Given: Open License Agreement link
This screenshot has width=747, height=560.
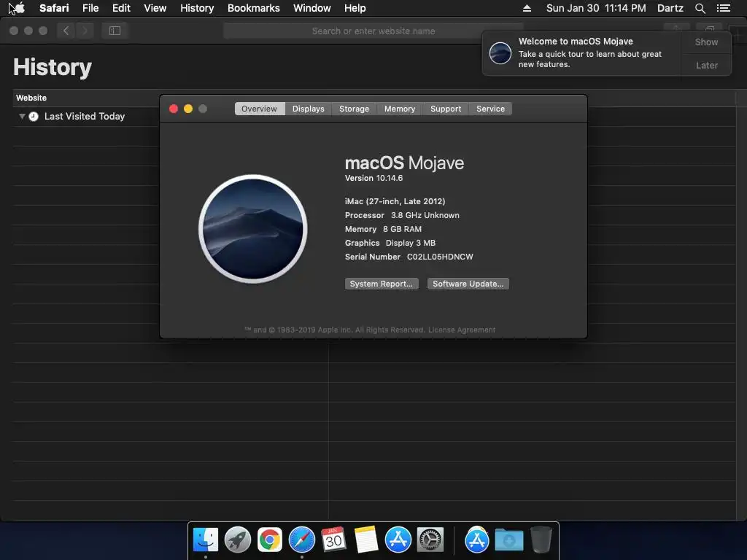Looking at the screenshot, I should (x=462, y=330).
